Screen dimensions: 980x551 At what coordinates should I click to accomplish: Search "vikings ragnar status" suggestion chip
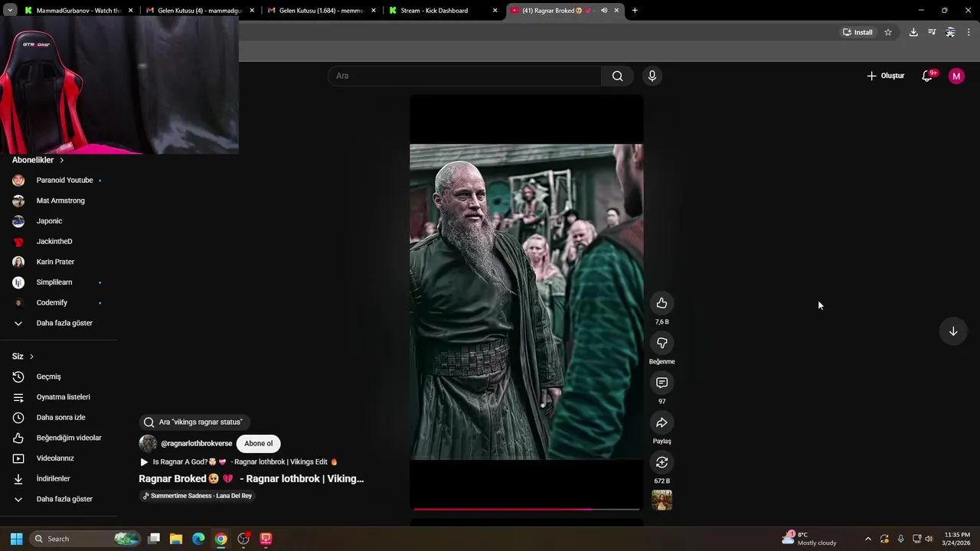(194, 422)
